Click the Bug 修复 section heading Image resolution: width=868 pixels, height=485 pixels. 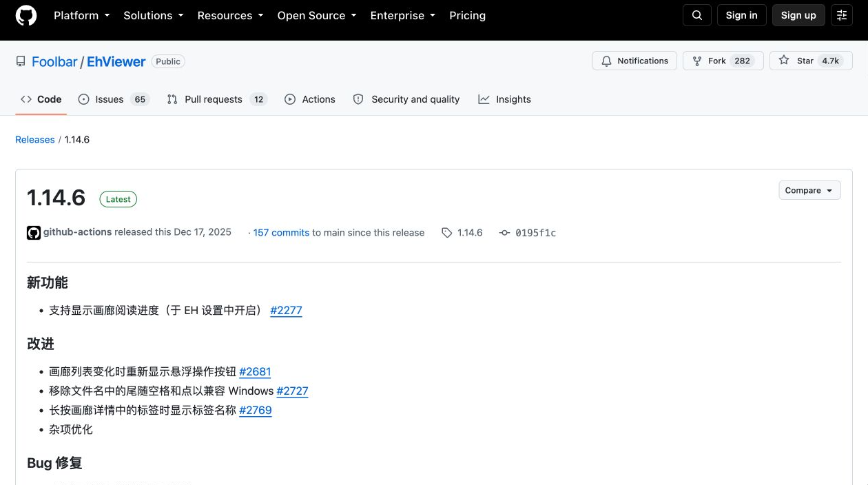[54, 463]
